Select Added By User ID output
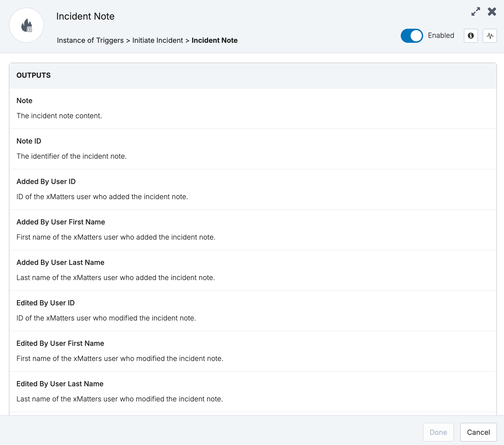 point(253,189)
